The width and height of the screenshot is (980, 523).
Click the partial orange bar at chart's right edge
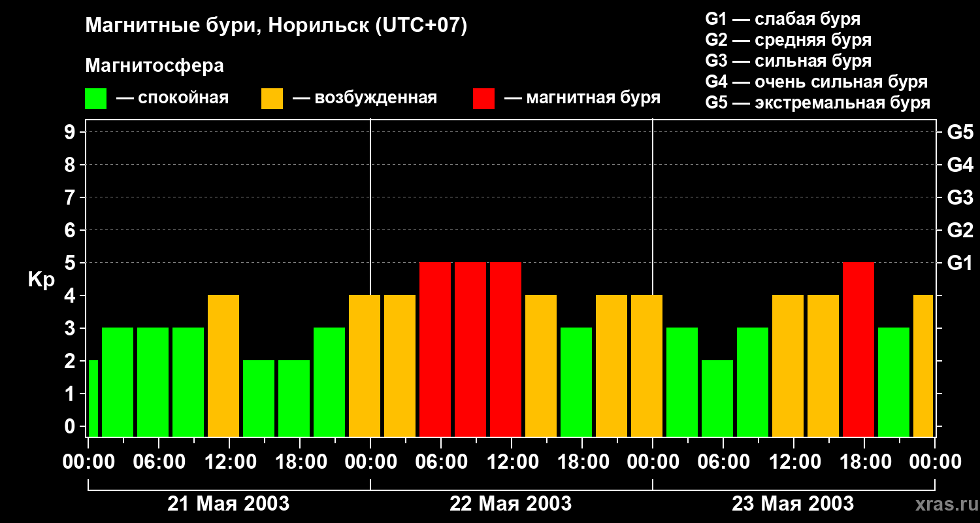923,365
